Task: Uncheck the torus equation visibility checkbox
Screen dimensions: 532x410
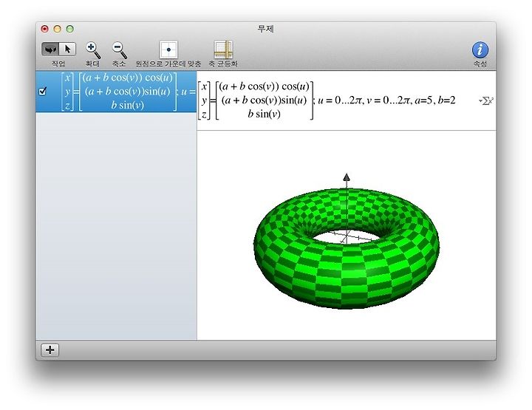Action: 43,91
